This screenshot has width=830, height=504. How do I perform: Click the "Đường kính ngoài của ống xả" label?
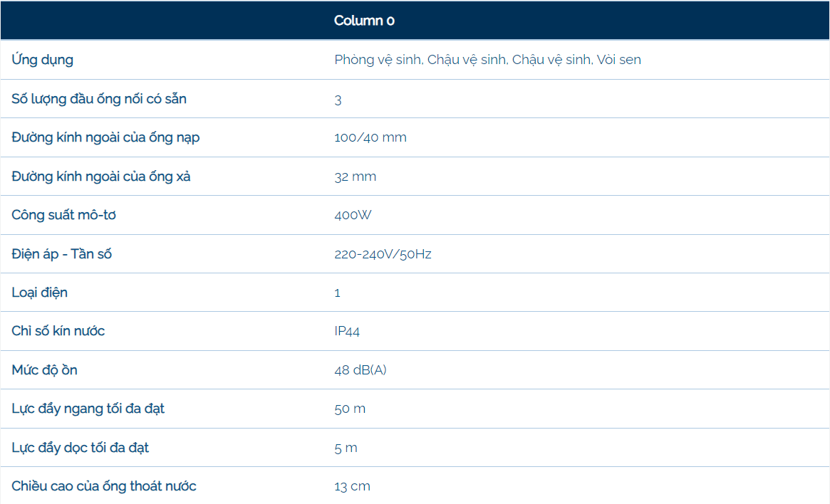click(x=101, y=177)
